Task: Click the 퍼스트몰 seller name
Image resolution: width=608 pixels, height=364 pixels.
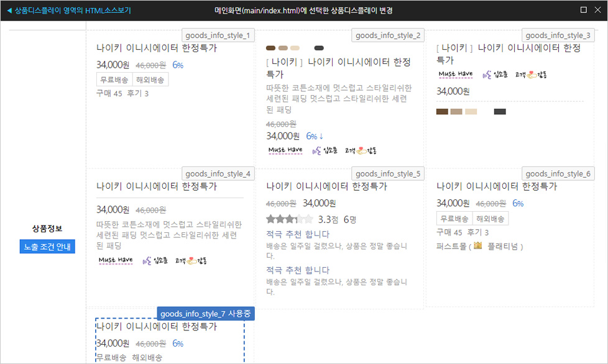Action: pyautogui.click(x=451, y=247)
